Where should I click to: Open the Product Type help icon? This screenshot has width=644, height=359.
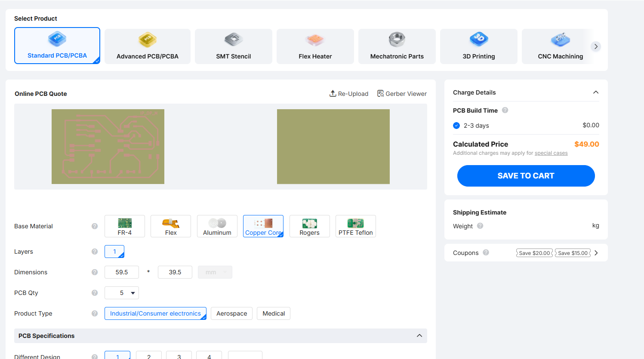(x=95, y=313)
